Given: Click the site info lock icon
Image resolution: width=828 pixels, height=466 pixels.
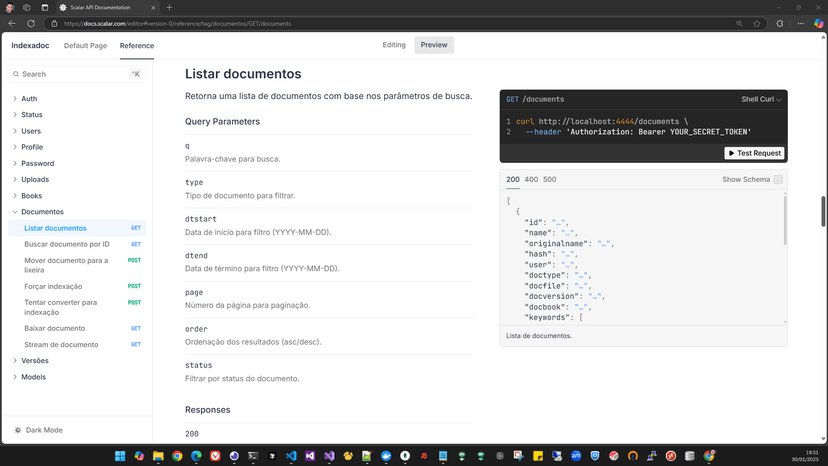Looking at the screenshot, I should coord(54,23).
